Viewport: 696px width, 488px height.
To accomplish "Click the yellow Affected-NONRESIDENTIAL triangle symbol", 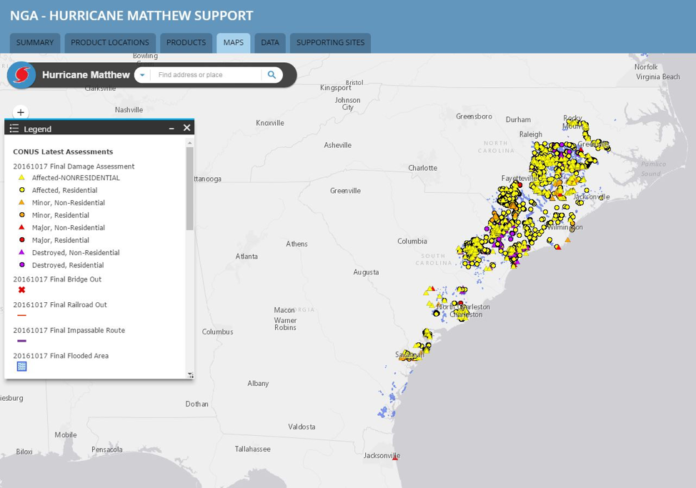I will [22, 178].
